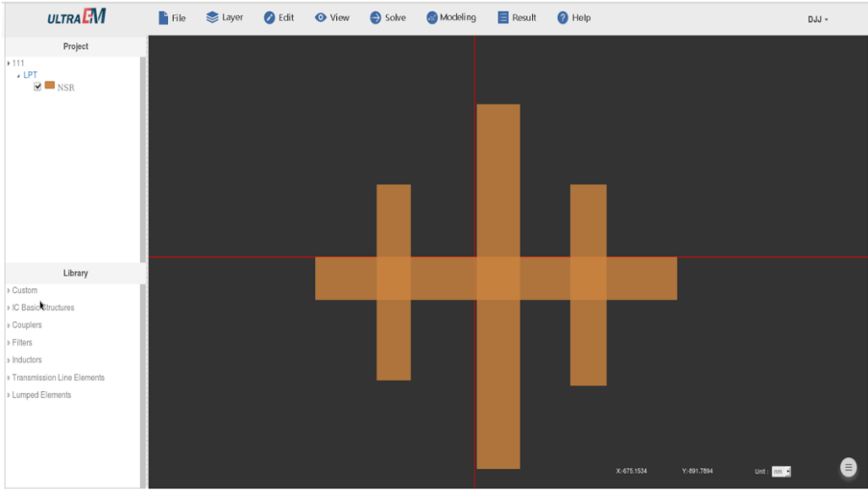Click the Edit pencil icon
868x490 pixels.
point(270,18)
